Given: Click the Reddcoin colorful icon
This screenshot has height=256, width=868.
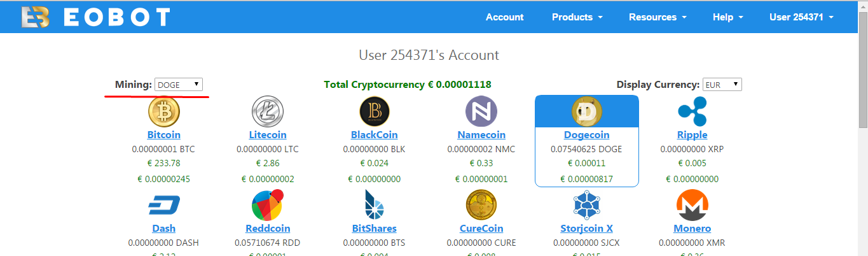Looking at the screenshot, I should pos(268,205).
